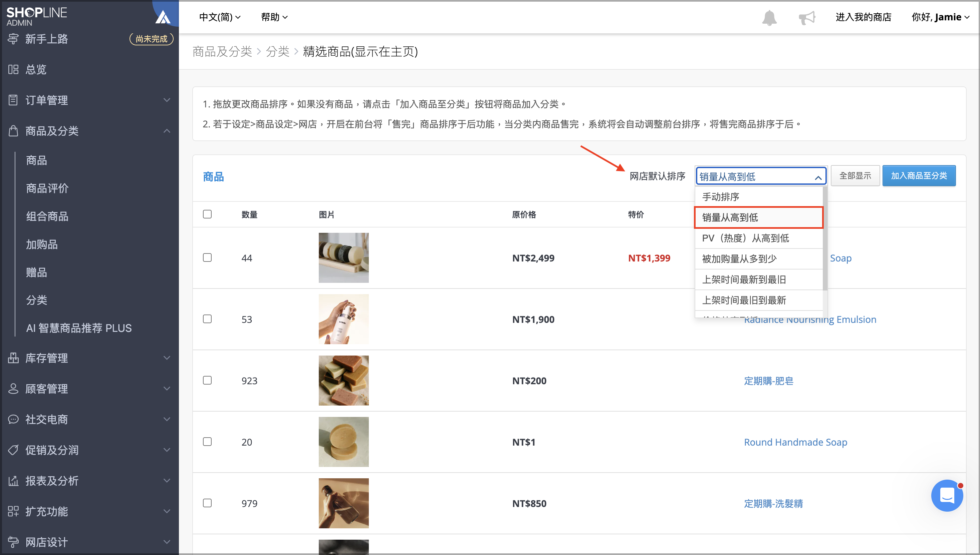Click the 分类 breadcrumb link

coord(278,51)
